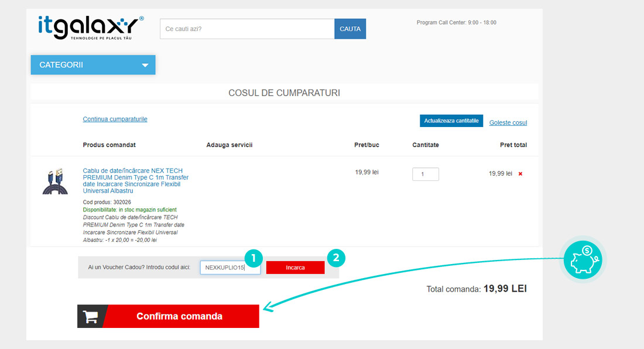Viewport: 644px width, 349px height.
Task: Open the Cablu de date NEX TECH product link
Action: click(136, 181)
